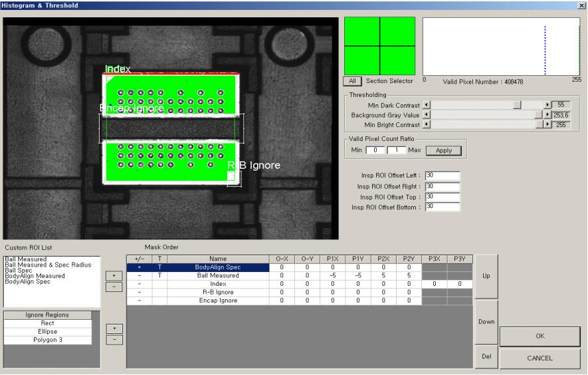
Task: Click the Insp ROI Offset Top field
Action: click(x=442, y=196)
